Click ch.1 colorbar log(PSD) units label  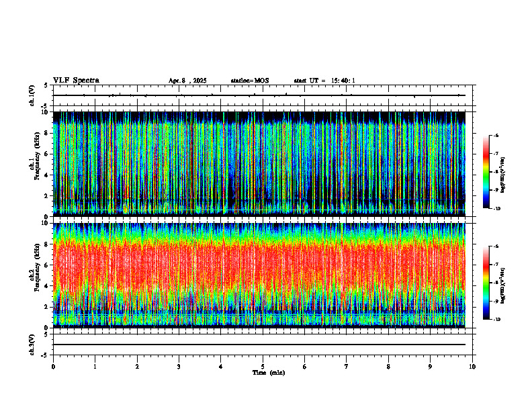pos(503,175)
